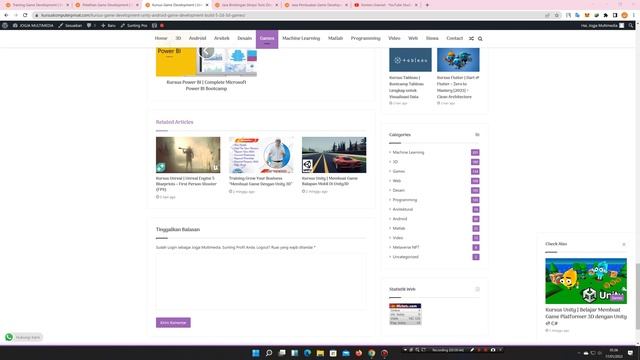Bookmark this page with the star icon
Screen dimensions: 640x360
556,15
